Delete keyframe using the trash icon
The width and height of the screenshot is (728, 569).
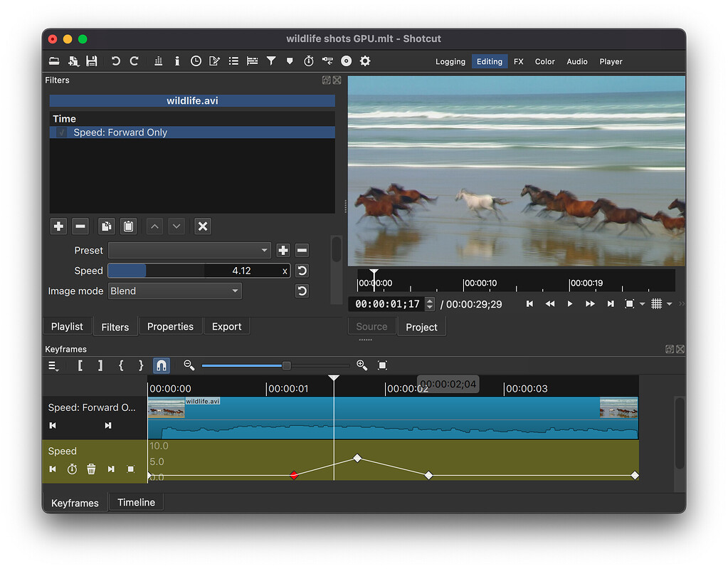91,469
